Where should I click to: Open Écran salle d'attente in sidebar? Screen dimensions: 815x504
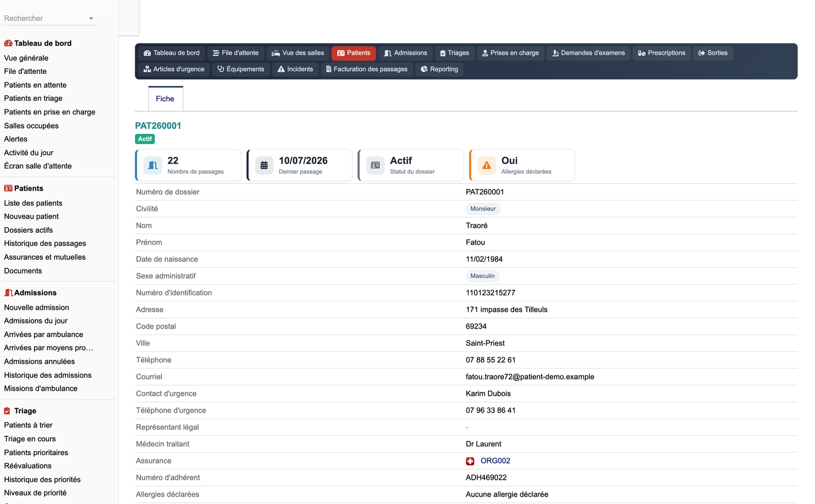coord(38,166)
